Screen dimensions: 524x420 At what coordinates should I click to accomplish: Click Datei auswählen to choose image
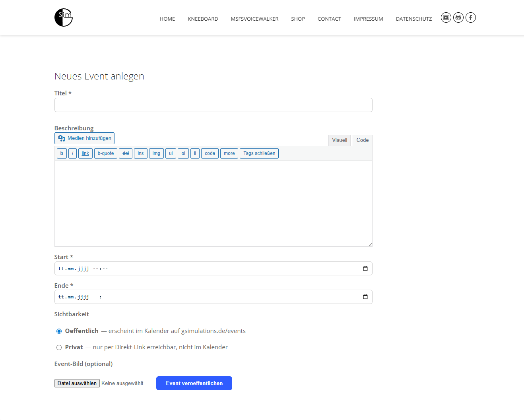click(x=77, y=383)
